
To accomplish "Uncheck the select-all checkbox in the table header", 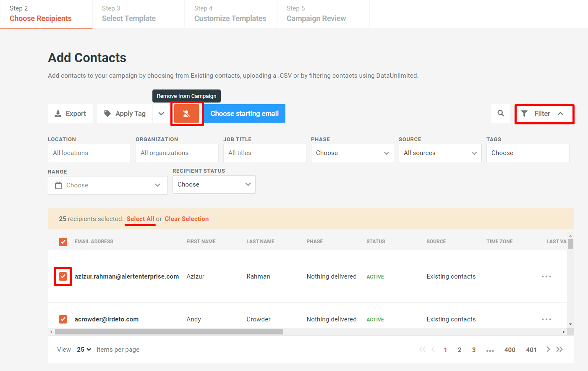I will [x=63, y=242].
